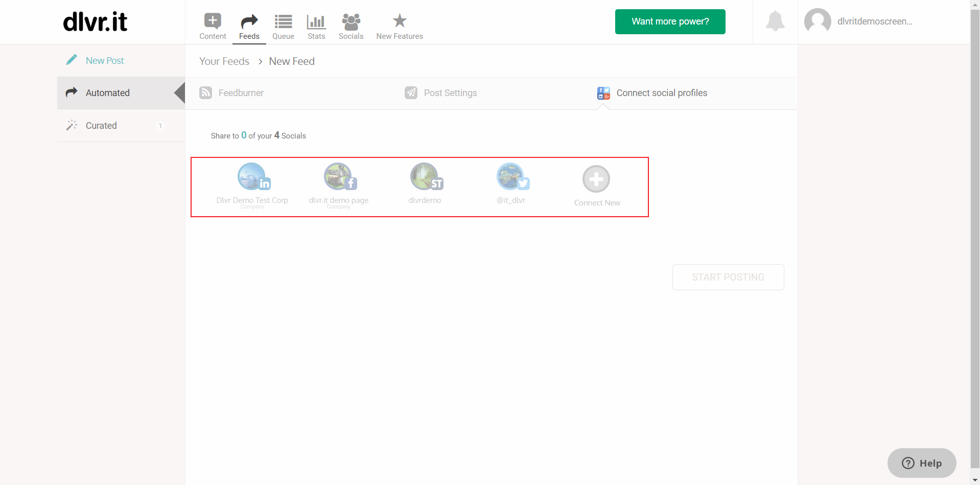This screenshot has width=980, height=485.
Task: Click the Connect New plus icon
Action: [596, 179]
